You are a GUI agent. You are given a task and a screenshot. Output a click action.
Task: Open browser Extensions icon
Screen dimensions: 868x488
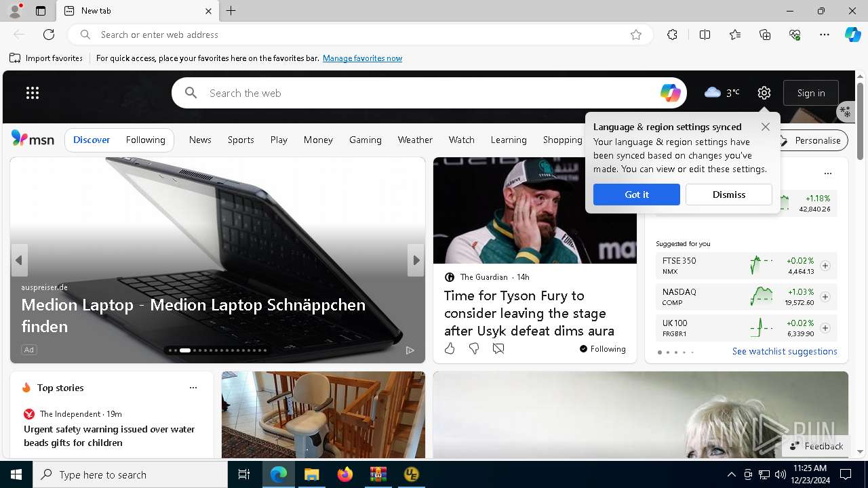tap(672, 35)
